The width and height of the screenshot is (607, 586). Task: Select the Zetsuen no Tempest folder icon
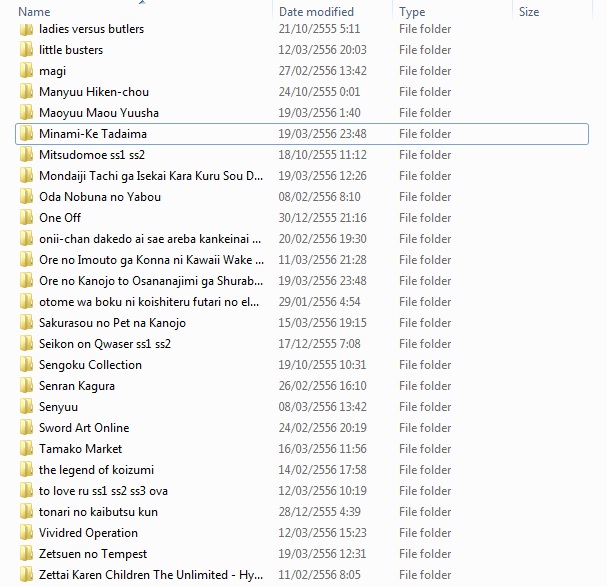coord(26,553)
